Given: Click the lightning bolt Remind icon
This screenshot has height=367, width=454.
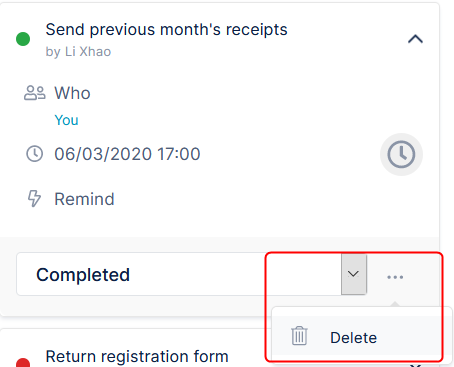Looking at the screenshot, I should click(x=34, y=199).
